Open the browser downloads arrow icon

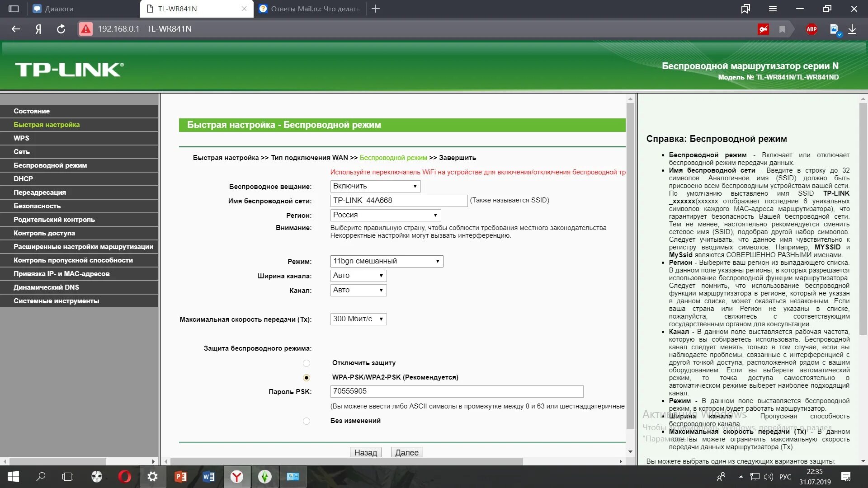[x=852, y=29]
